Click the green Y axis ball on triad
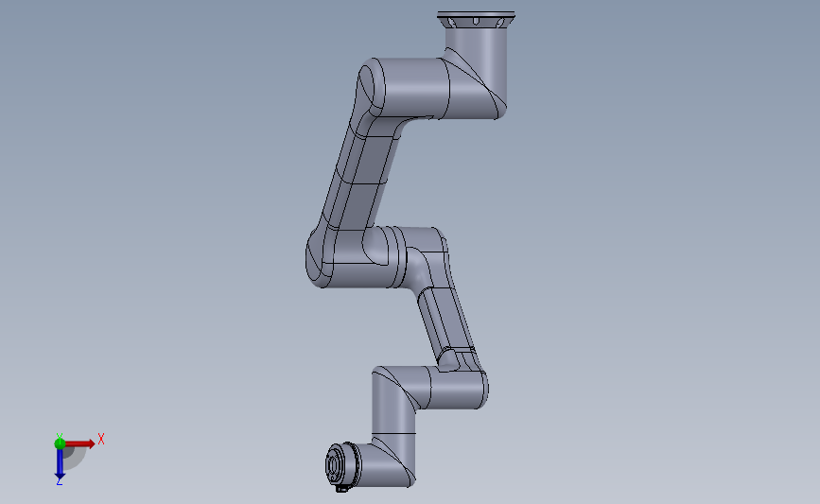This screenshot has height=504, width=820. (60, 443)
